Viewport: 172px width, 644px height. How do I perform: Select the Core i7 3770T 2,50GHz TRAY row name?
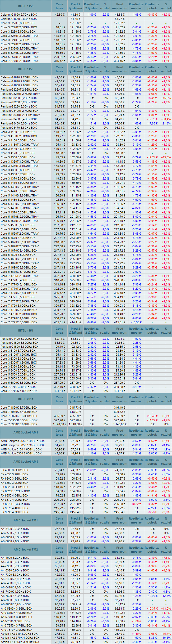pyautogui.click(x=20, y=61)
